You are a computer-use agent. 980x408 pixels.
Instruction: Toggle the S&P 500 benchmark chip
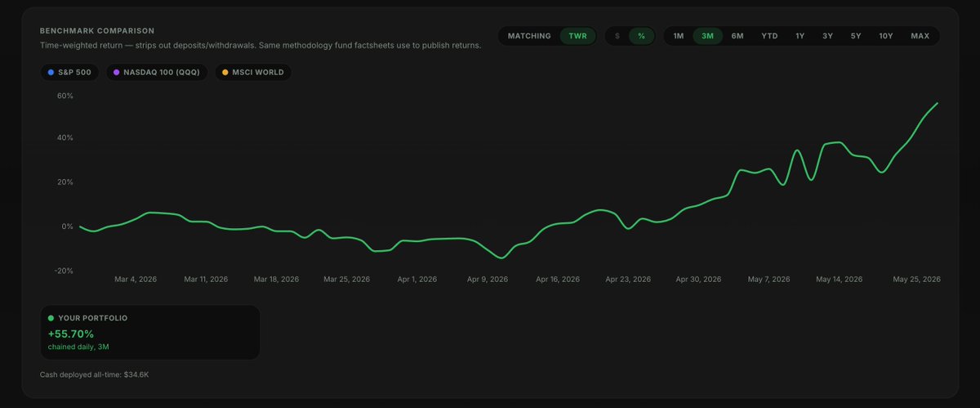coord(70,73)
